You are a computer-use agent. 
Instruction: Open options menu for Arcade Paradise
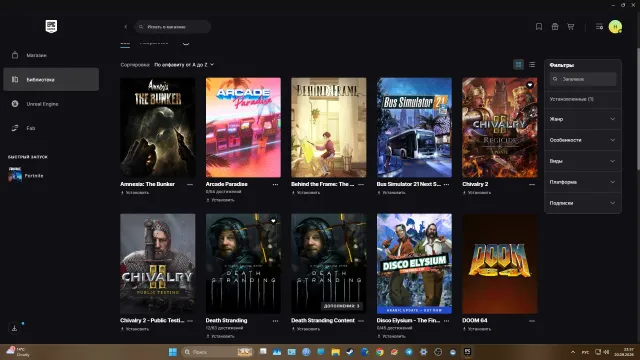tap(276, 184)
